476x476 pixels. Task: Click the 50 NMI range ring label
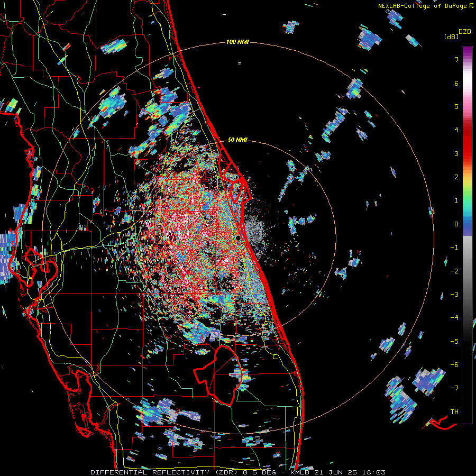pos(237,140)
